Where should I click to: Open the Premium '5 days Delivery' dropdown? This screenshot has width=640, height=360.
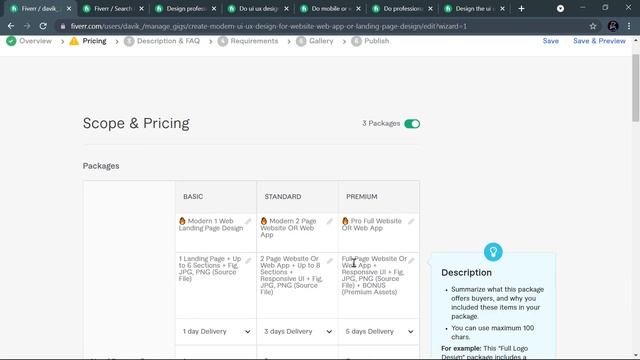coord(379,331)
